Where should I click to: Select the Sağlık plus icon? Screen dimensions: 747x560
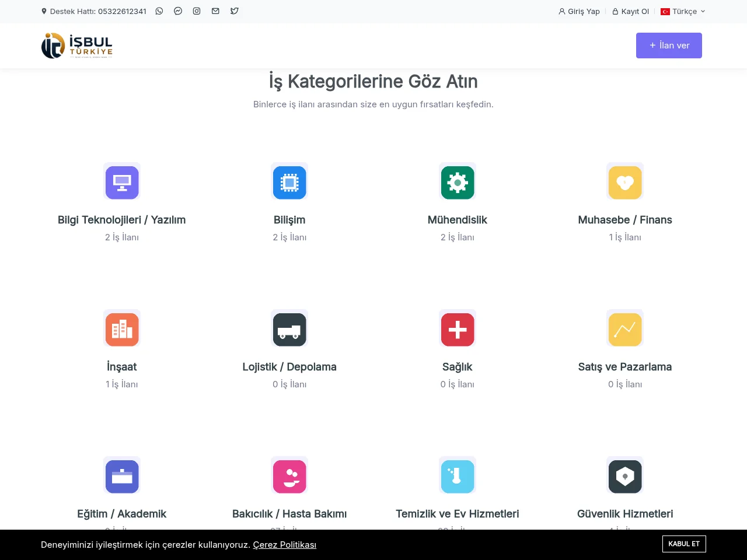click(458, 330)
